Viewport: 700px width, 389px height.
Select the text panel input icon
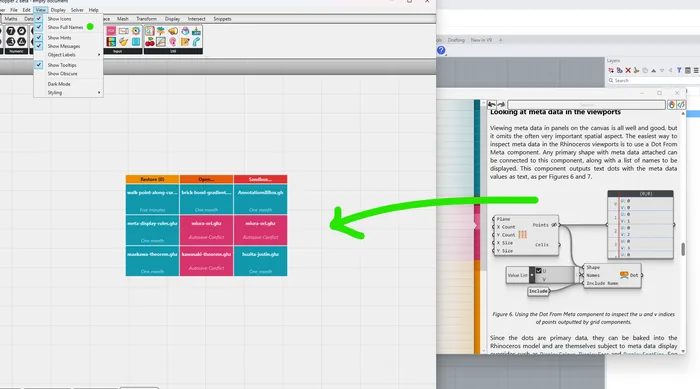[x=124, y=31]
